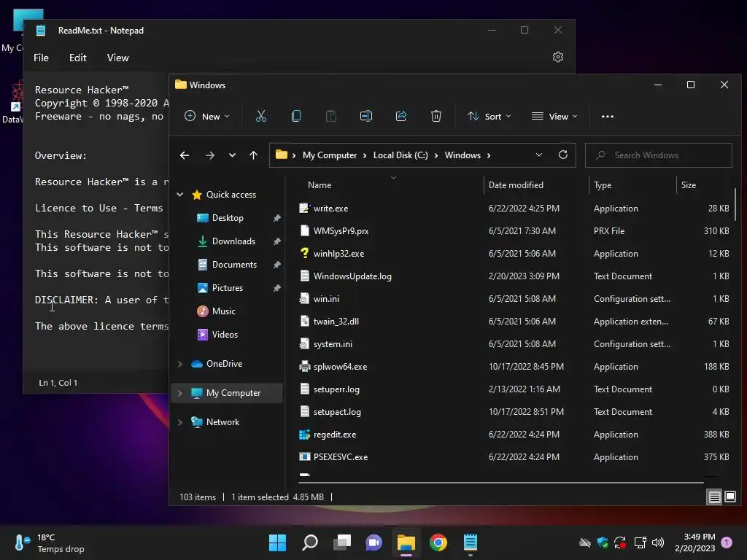Open Downloads in Quick access
This screenshot has width=747, height=560.
coord(233,241)
